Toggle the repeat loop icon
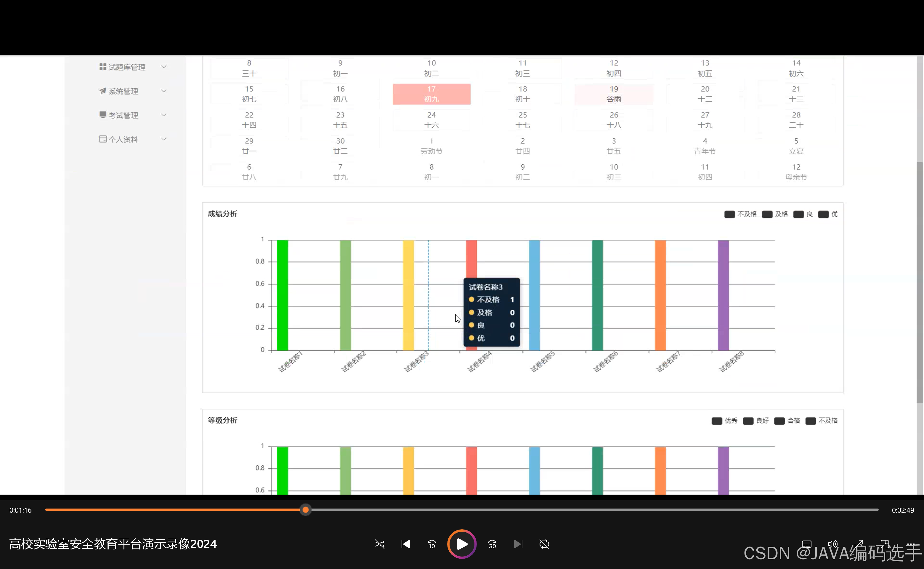Viewport: 924px width, 569px height. pyautogui.click(x=544, y=544)
